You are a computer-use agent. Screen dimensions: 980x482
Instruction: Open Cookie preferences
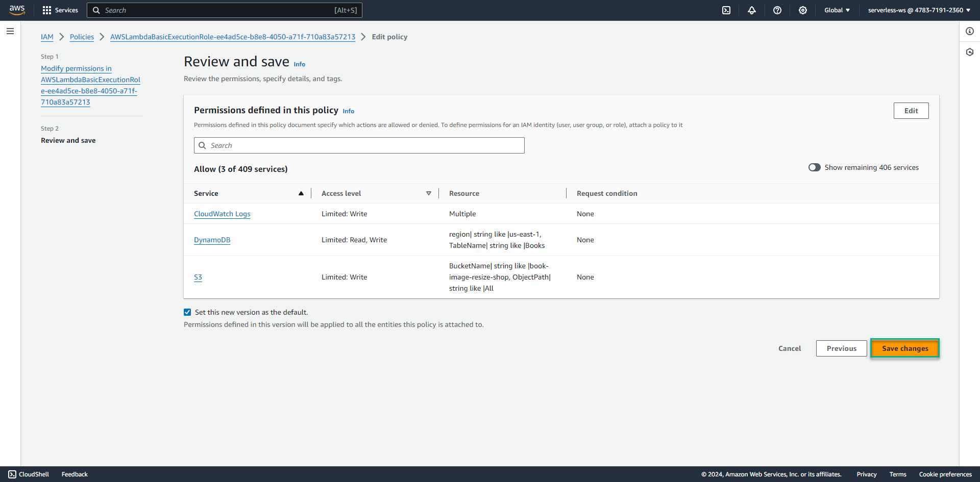pos(945,474)
